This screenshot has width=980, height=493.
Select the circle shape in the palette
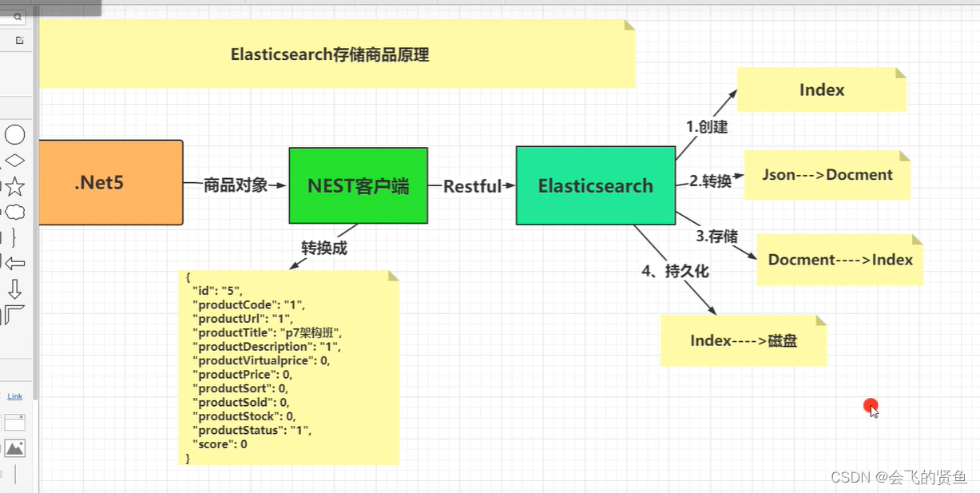point(14,134)
